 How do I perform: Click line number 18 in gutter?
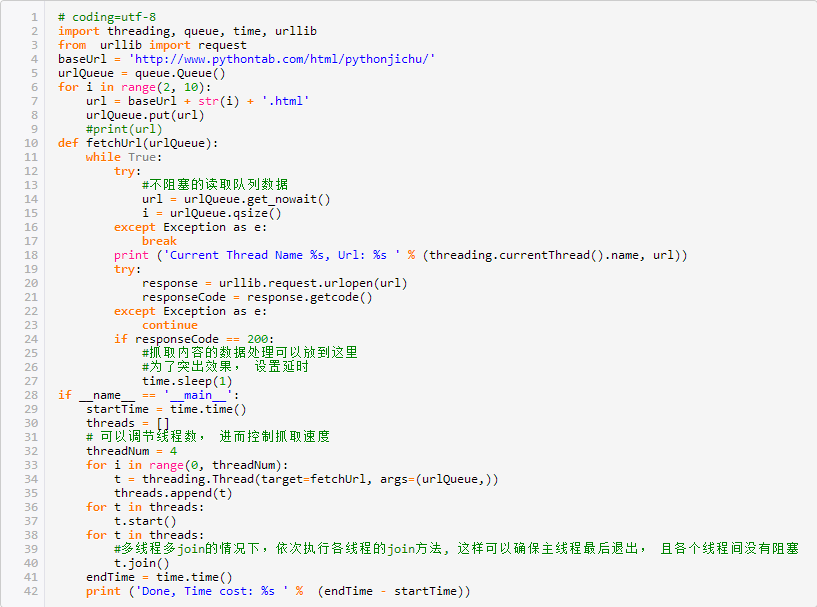31,255
